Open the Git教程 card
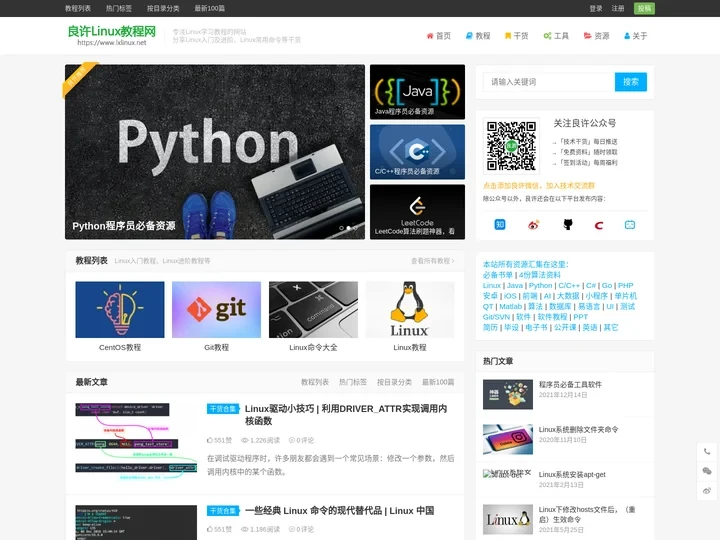This screenshot has height=540, width=720. point(216,317)
